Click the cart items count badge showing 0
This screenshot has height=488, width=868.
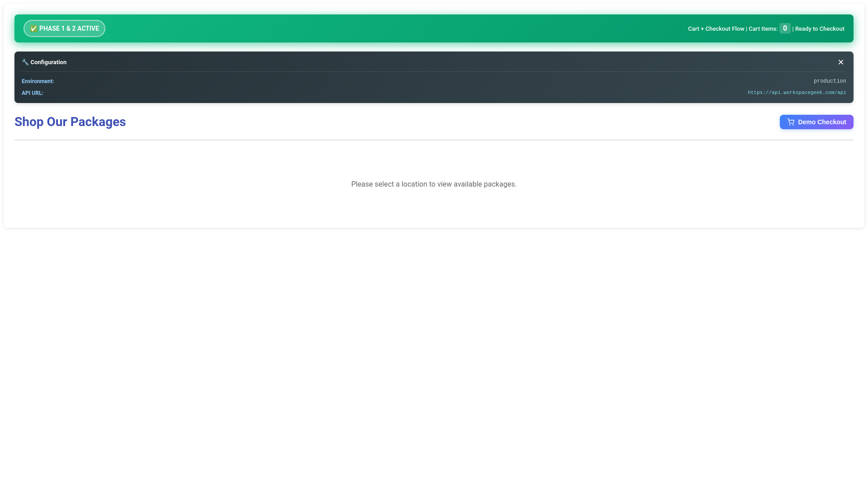[x=785, y=28]
